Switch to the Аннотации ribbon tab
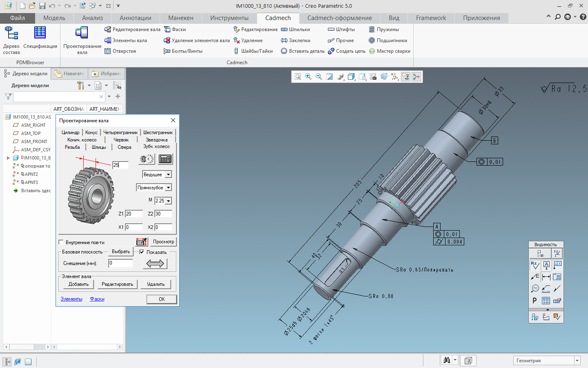 pos(135,18)
